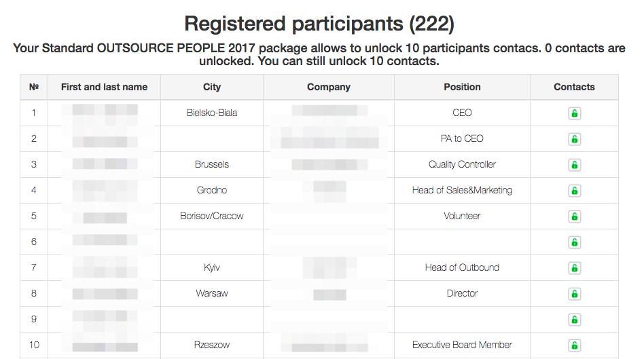Unlock contacts for participant number 6
Viewport: 644px width, 359px height.
coord(574,242)
